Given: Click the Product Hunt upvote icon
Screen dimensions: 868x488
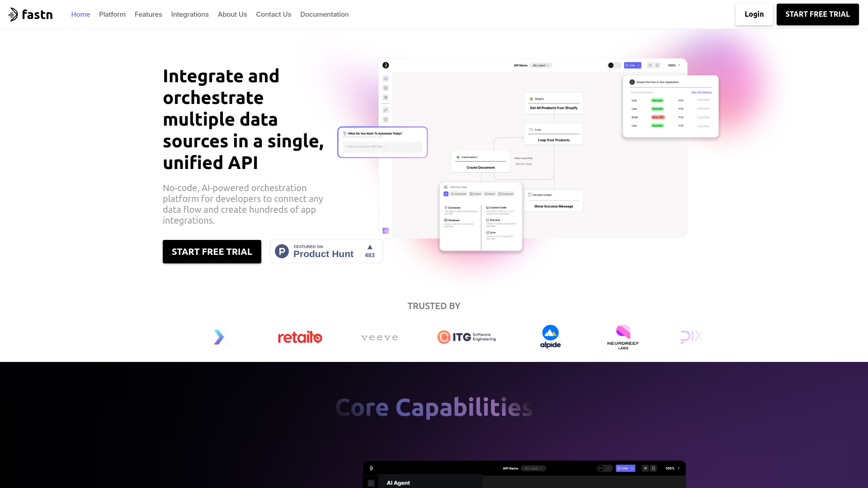Looking at the screenshot, I should (x=370, y=247).
